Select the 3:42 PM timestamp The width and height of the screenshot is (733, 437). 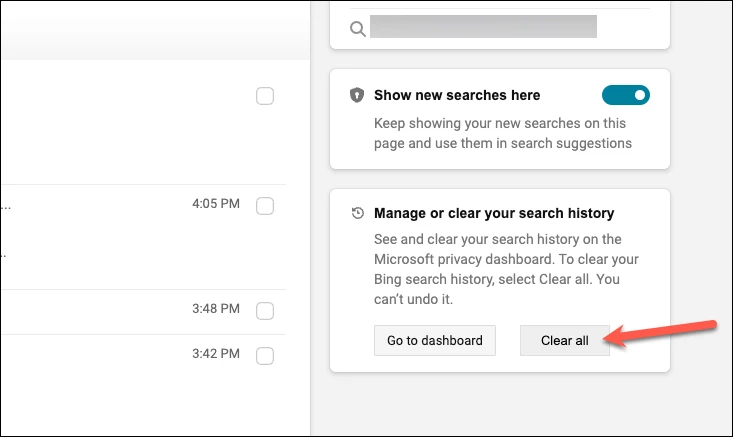tap(216, 353)
